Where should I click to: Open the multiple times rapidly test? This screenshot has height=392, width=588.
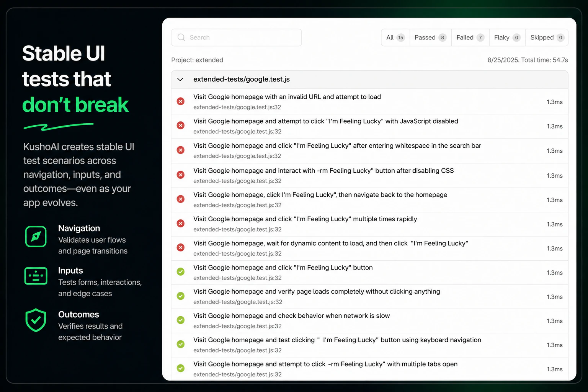305,219
